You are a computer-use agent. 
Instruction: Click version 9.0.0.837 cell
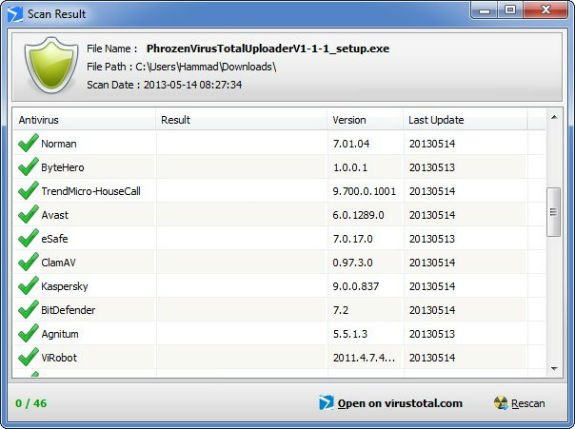pos(356,286)
